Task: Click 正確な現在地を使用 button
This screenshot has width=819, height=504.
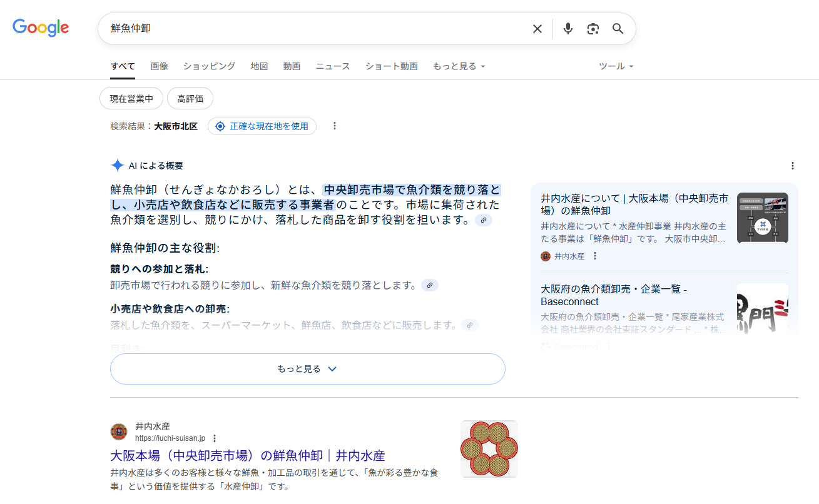Action: [x=262, y=126]
